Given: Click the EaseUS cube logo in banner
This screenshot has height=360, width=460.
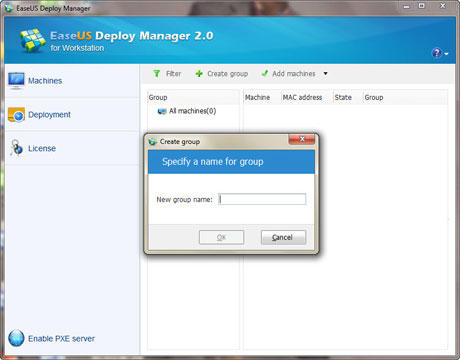Looking at the screenshot, I should coord(32,40).
